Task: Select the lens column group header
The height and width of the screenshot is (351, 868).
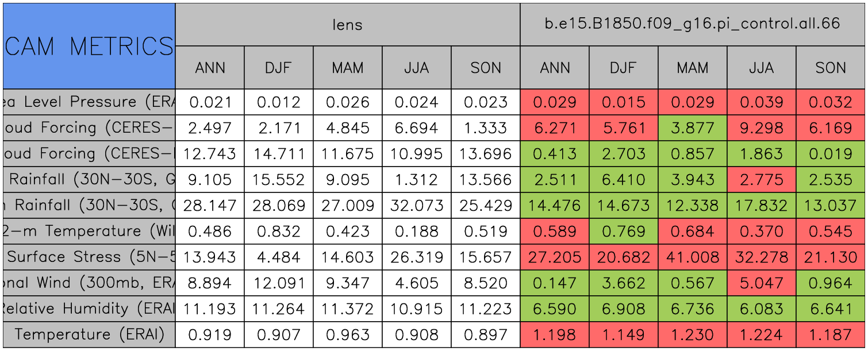Action: (347, 24)
